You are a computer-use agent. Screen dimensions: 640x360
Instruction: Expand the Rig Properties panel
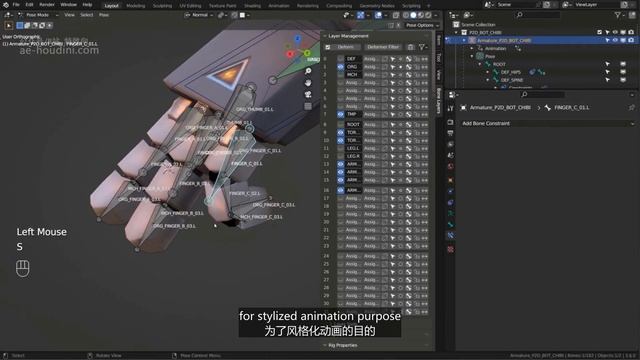(x=342, y=345)
